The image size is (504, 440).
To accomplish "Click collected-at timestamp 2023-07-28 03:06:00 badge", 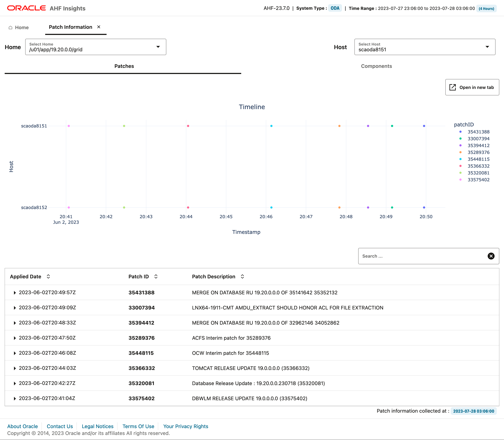I will pos(474,411).
